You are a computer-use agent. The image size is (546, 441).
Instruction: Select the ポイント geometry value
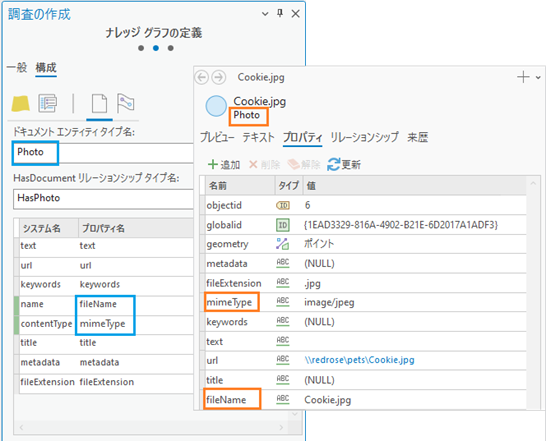319,244
